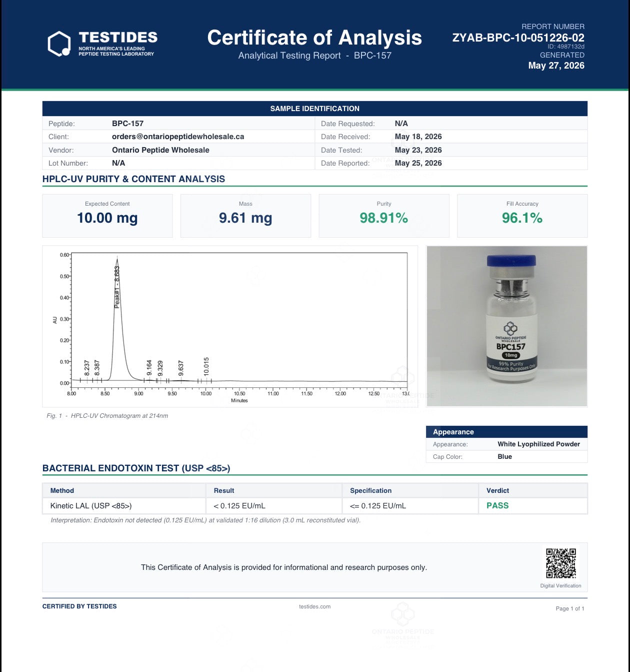630x672 pixels.
Task: Click the AU axis label
Action: click(x=55, y=320)
